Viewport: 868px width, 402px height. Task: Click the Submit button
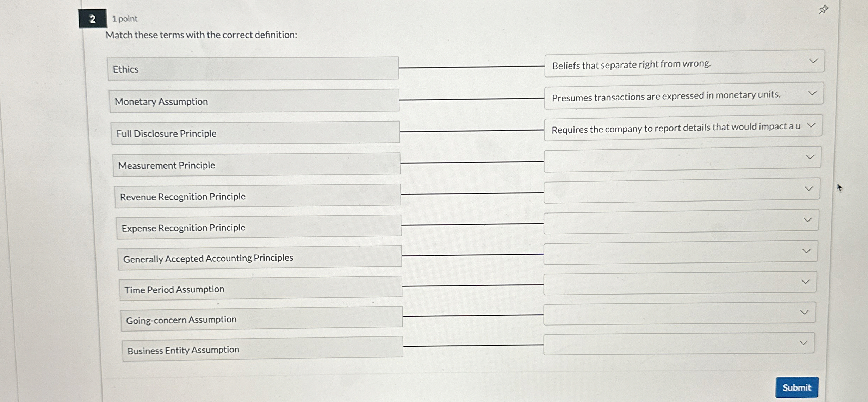[796, 387]
